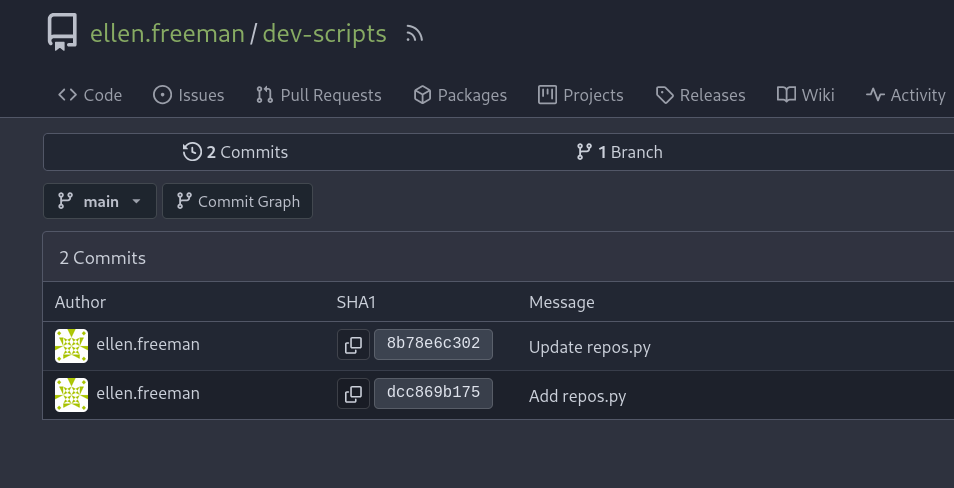The width and height of the screenshot is (954, 488).
Task: Open the Wiki tab
Action: pyautogui.click(x=805, y=95)
